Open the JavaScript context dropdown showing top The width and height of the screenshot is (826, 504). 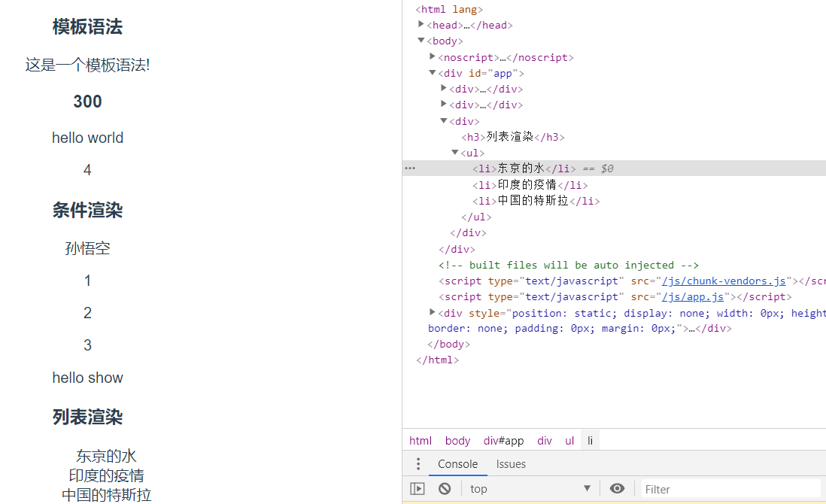pyautogui.click(x=530, y=489)
